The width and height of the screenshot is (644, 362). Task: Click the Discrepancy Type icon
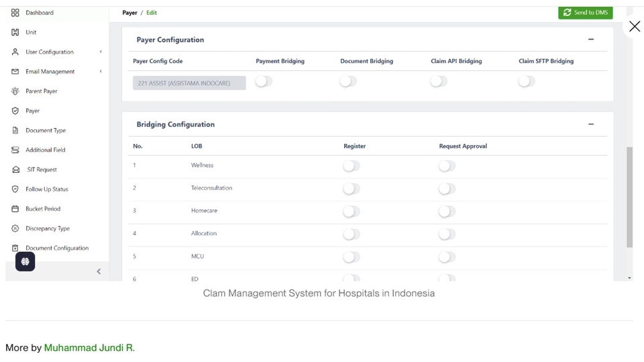click(15, 228)
